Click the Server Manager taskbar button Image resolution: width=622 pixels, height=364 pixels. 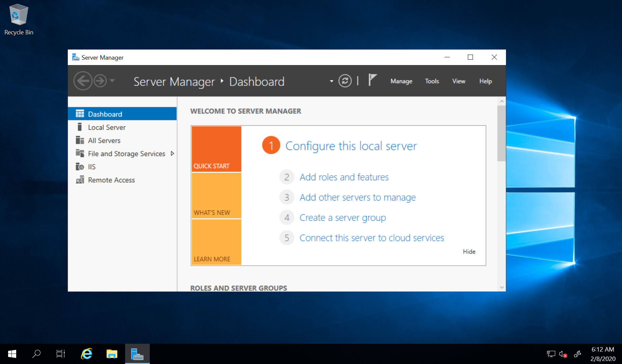tap(137, 354)
